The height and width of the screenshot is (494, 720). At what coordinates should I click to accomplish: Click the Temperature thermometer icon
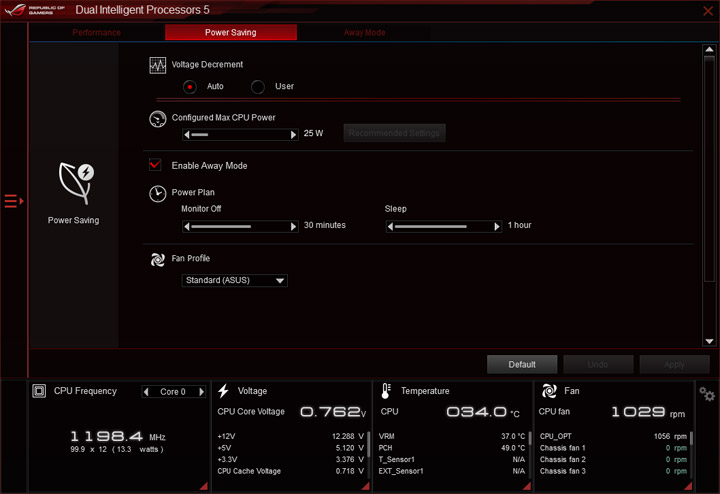tap(386, 391)
